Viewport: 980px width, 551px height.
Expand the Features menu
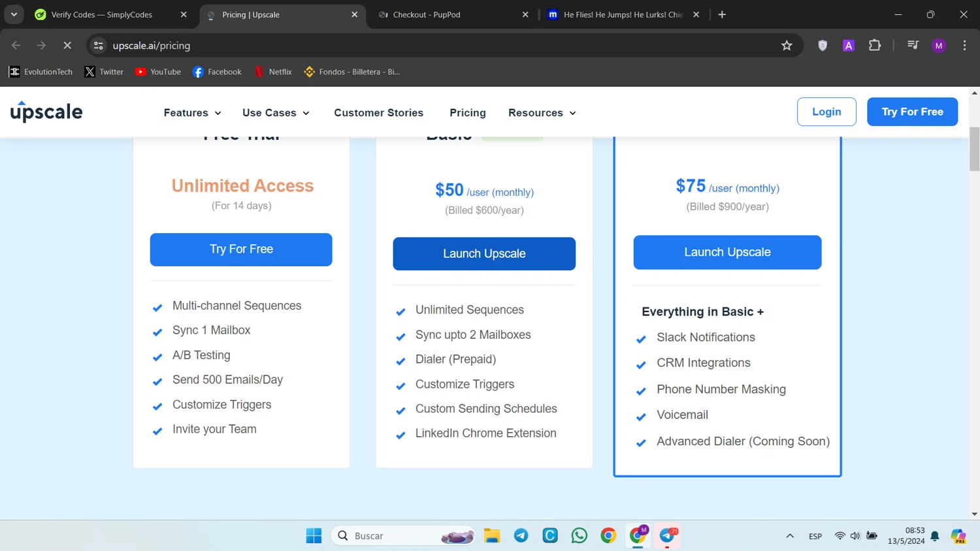point(193,113)
